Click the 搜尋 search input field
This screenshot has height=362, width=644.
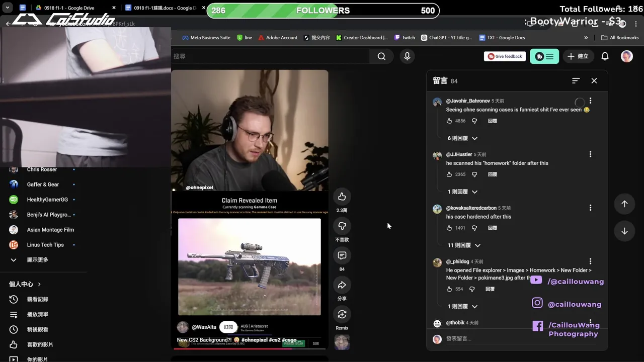click(271, 56)
